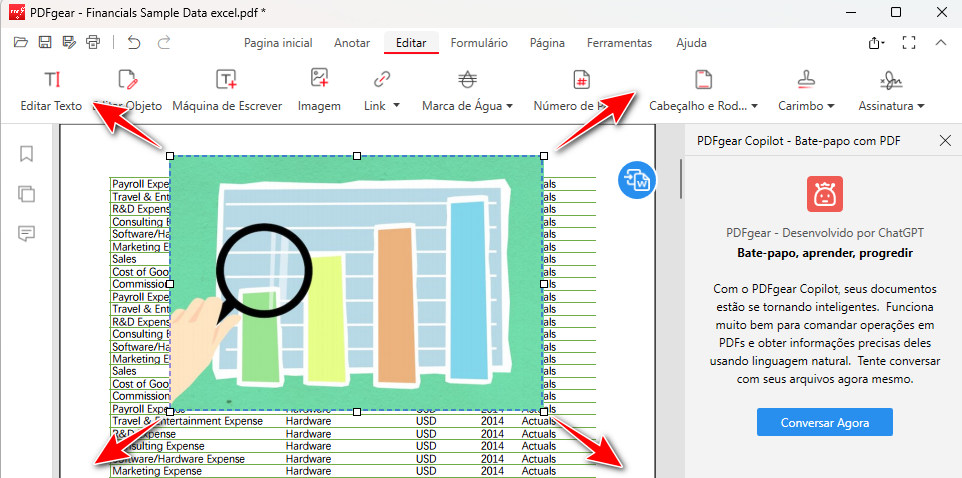962x478 pixels.
Task: Click the open file folder icon
Action: 21,43
